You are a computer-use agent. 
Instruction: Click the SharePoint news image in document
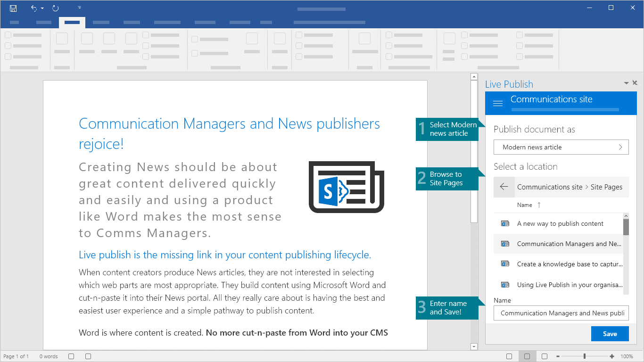click(x=347, y=187)
